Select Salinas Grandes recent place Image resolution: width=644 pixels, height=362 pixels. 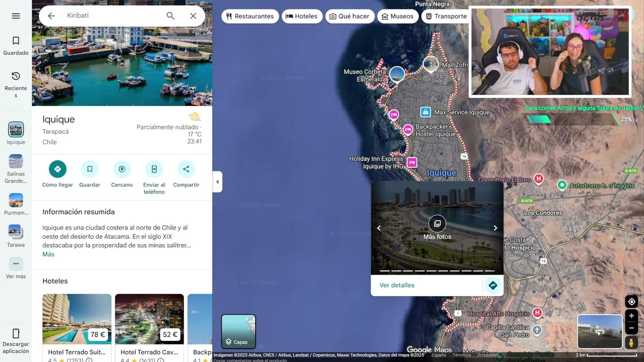(x=16, y=161)
